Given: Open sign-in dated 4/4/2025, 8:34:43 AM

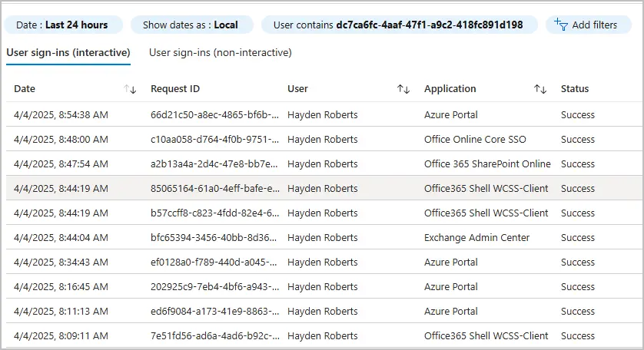Looking at the screenshot, I should click(x=61, y=262).
